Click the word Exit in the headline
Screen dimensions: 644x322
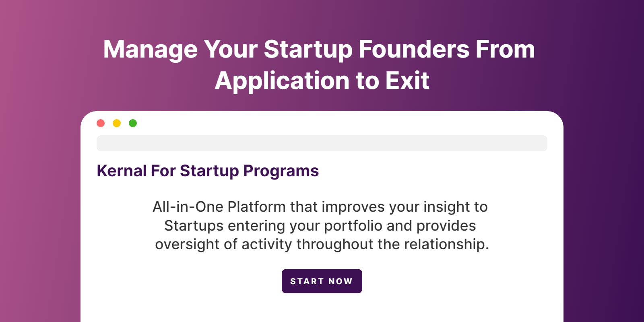[407, 80]
